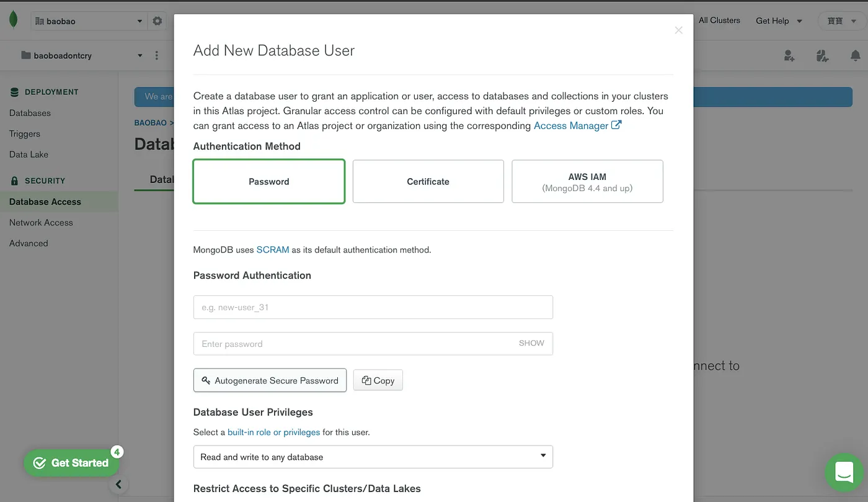Open the project activity feed icon
Image resolution: width=868 pixels, height=502 pixels.
click(823, 56)
